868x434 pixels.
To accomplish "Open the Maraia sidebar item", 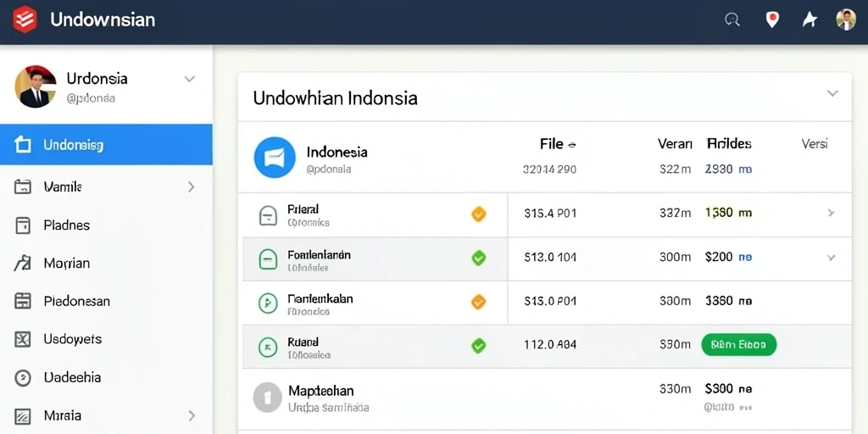I will (x=106, y=415).
